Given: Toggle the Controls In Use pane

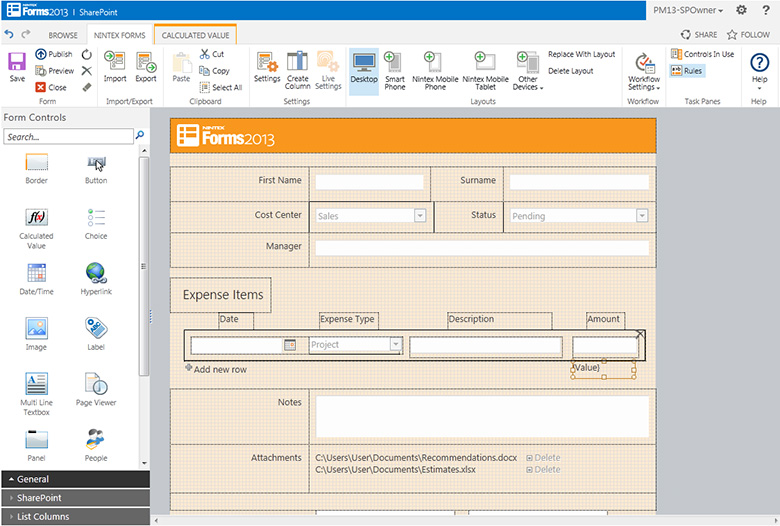Looking at the screenshot, I should point(702,54).
